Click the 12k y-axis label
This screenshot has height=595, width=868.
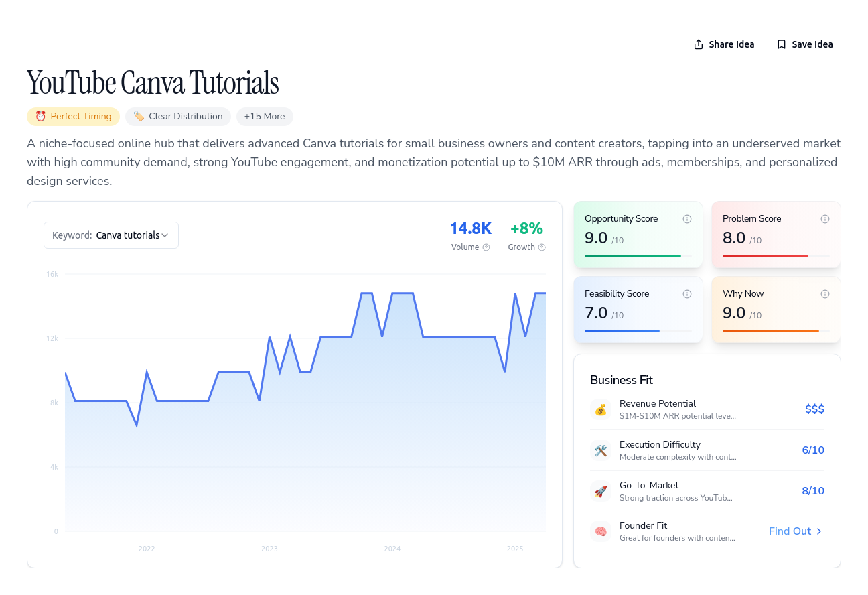[52, 338]
